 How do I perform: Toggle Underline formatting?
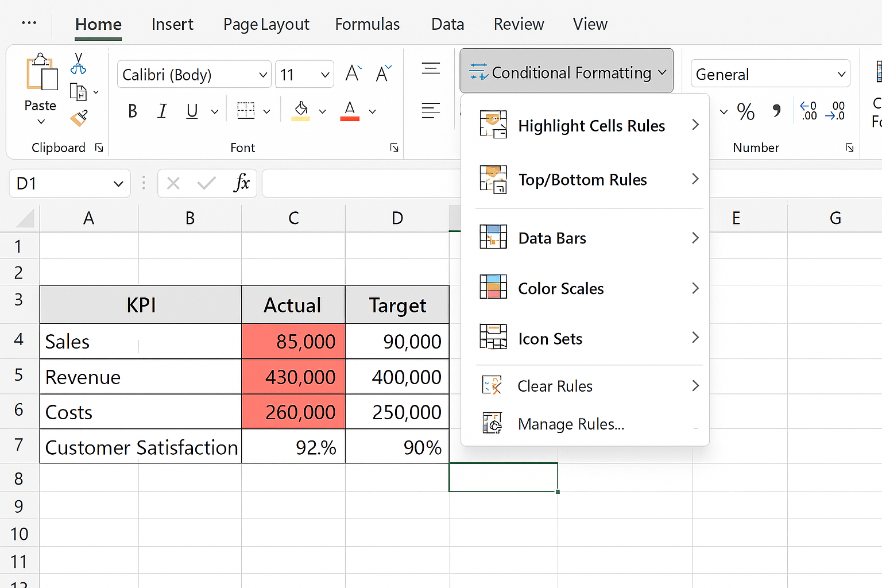click(192, 111)
